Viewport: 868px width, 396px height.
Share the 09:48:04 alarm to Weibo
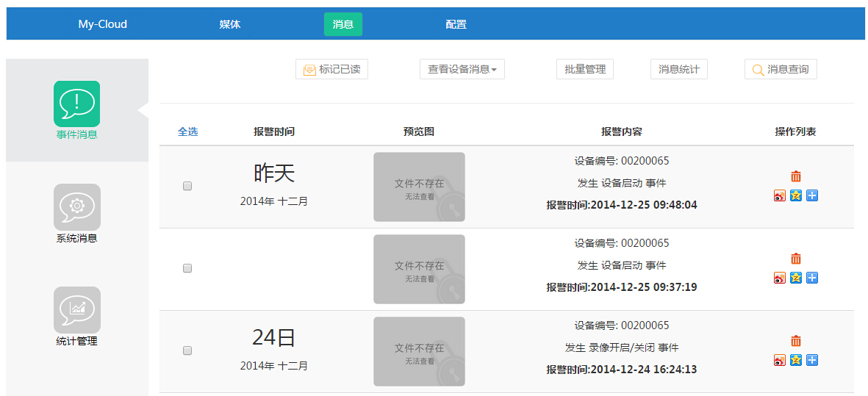780,195
